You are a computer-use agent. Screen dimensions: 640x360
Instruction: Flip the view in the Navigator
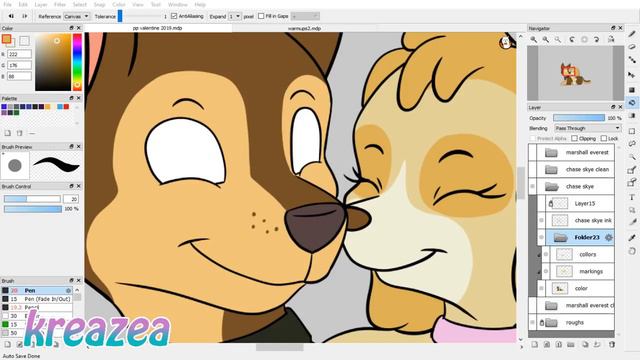coord(611,39)
